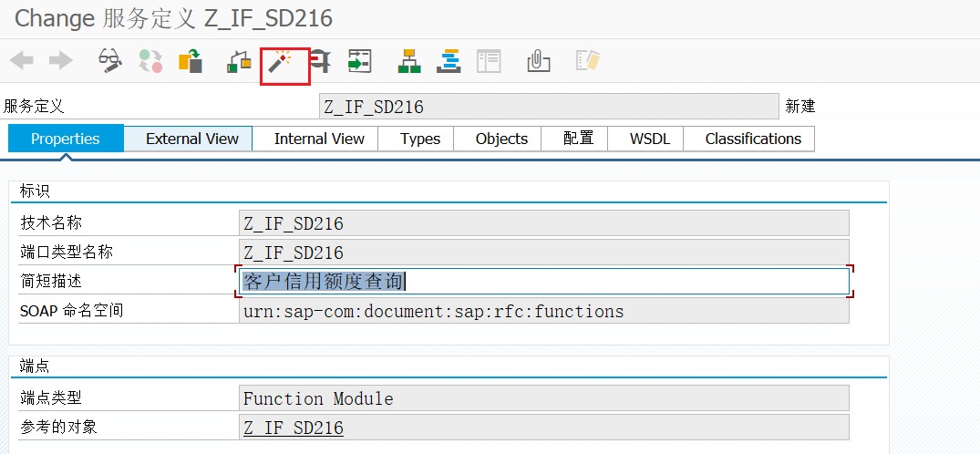
Task: Click the window title Change 服务定义 Z_IF_SD216
Action: pos(173,19)
